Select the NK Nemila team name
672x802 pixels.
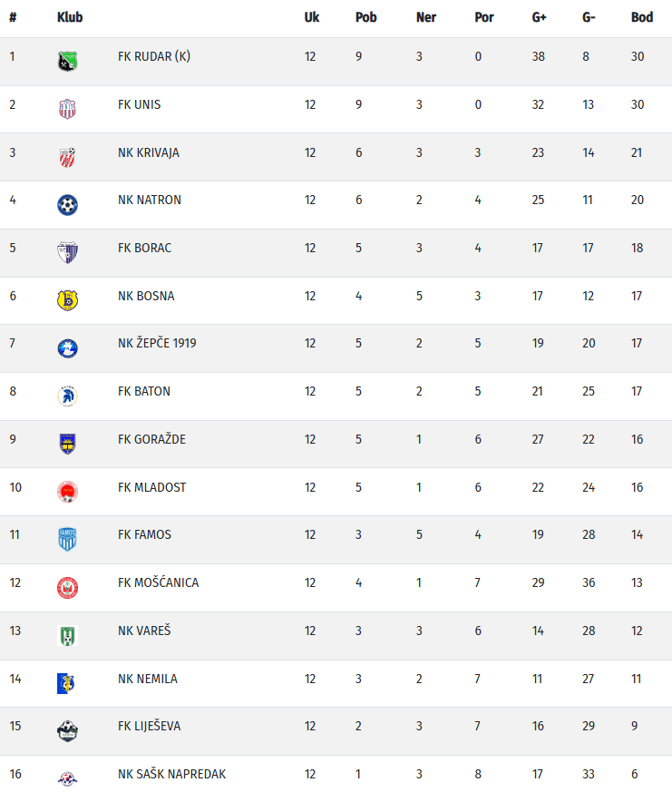pyautogui.click(x=148, y=679)
